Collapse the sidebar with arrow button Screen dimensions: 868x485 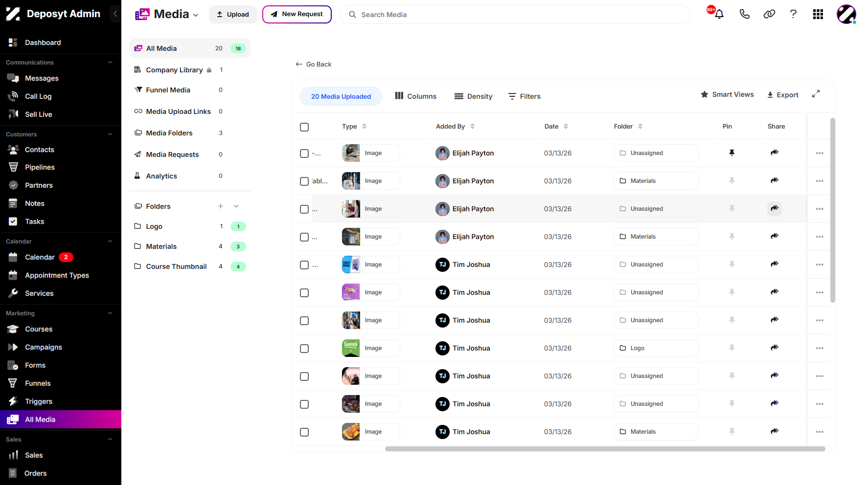click(115, 14)
